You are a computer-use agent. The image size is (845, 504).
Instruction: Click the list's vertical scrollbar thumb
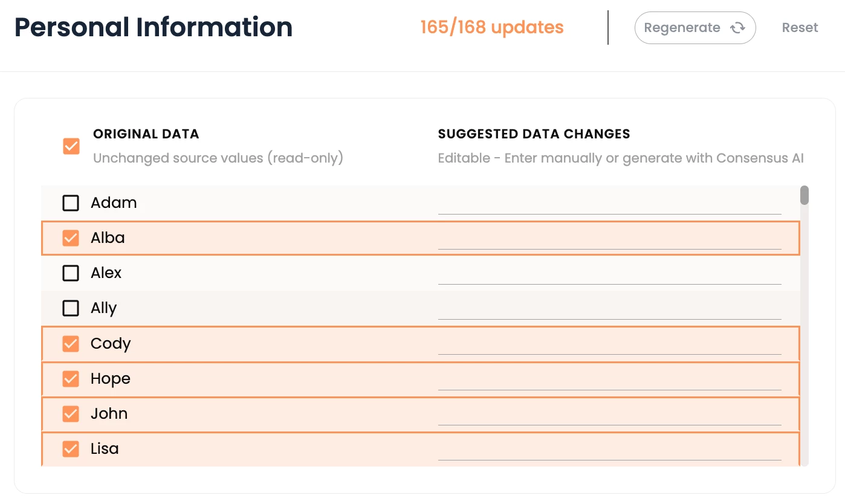pyautogui.click(x=805, y=195)
